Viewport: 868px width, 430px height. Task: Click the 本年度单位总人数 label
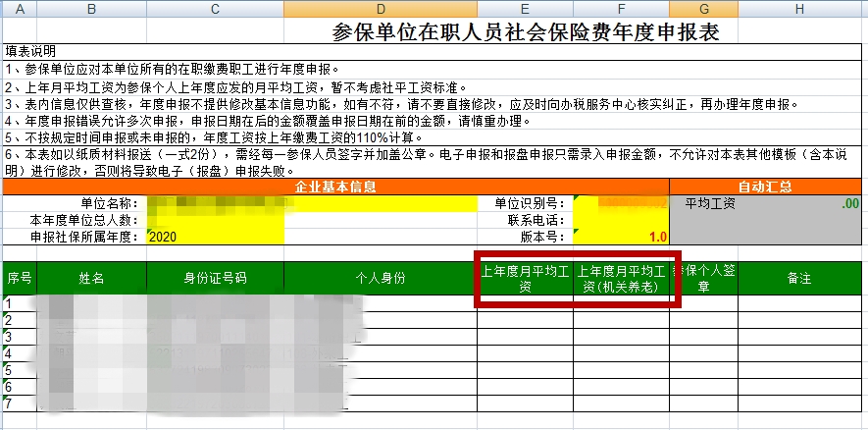pyautogui.click(x=82, y=220)
